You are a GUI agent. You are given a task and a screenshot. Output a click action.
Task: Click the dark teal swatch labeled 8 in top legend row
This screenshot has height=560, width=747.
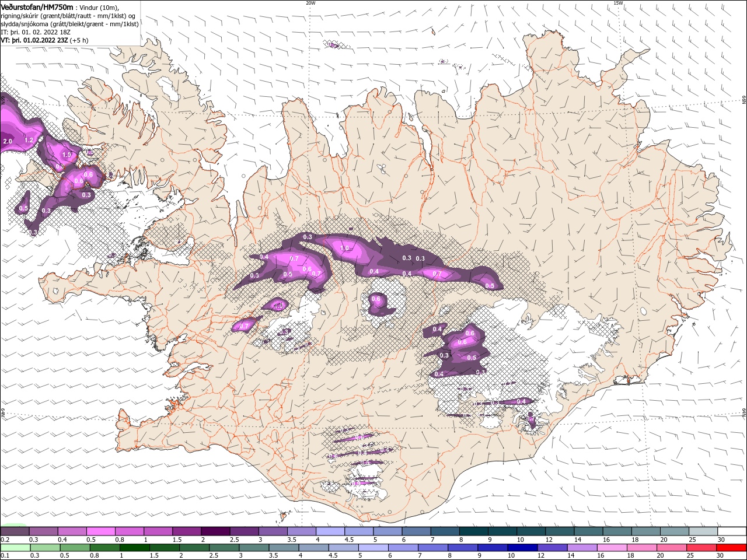tap(473, 531)
